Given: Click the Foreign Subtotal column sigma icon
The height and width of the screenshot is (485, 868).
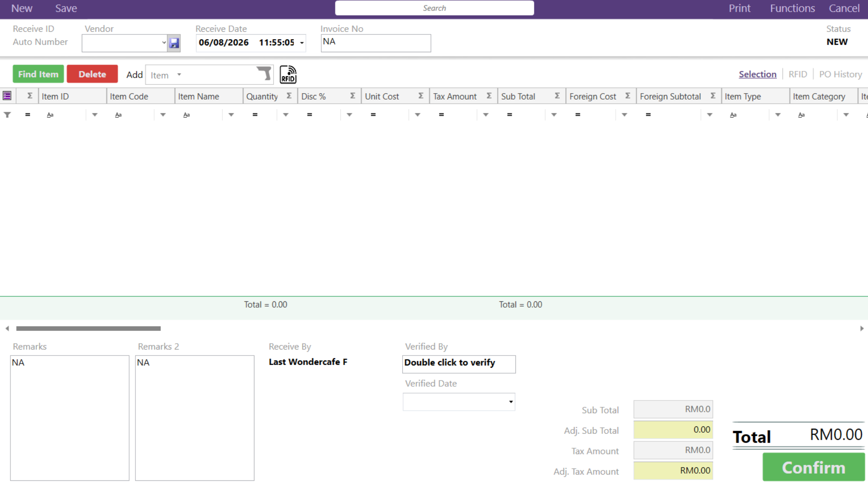Looking at the screenshot, I should (x=713, y=96).
